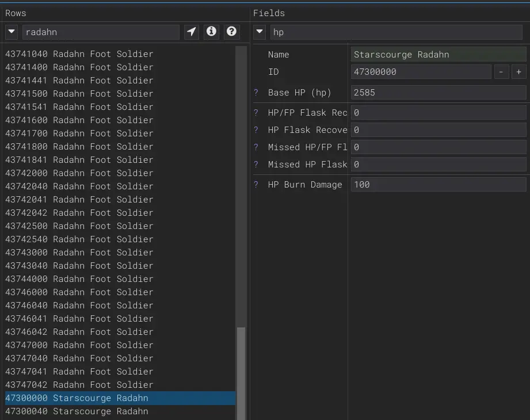Click the HP Burn Damage value 100
Image resolution: width=530 pixels, height=420 pixels.
click(439, 185)
